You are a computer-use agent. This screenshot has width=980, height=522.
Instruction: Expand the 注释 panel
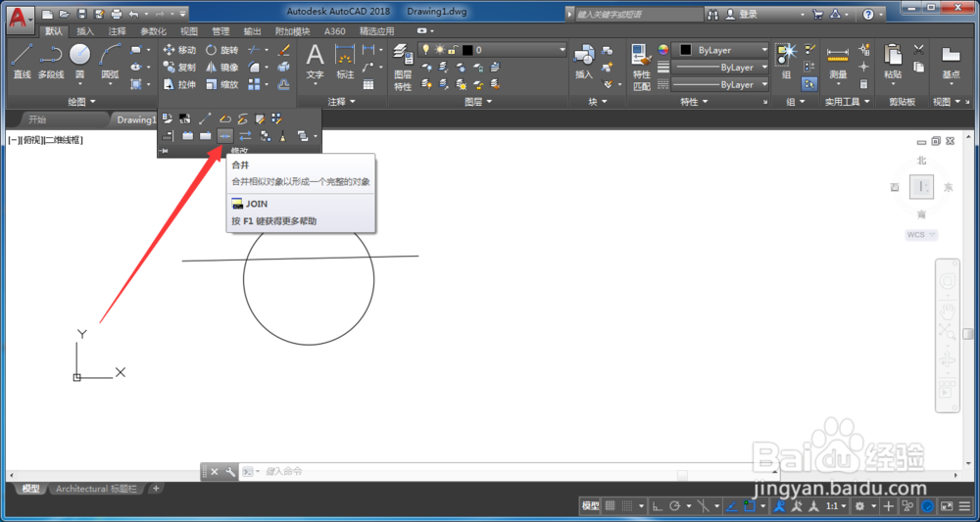coord(341,101)
